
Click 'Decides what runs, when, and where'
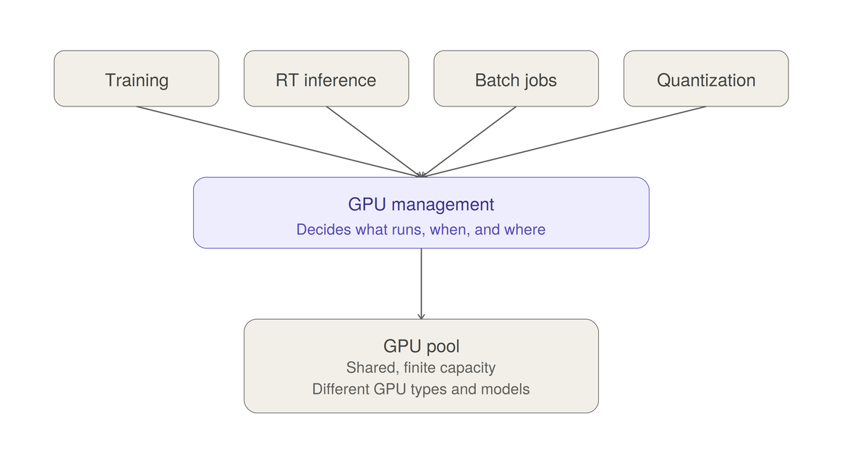(421, 229)
